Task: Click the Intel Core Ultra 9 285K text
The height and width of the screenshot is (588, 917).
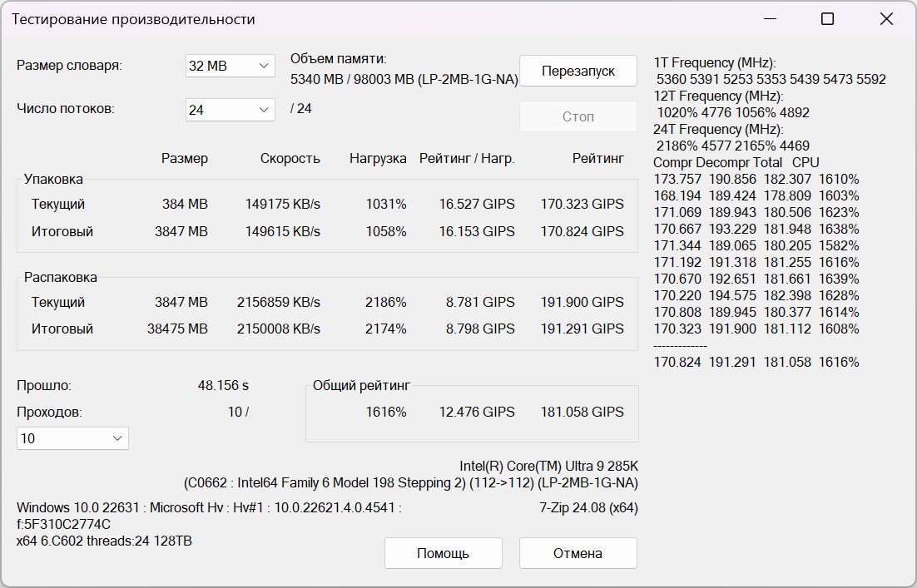Action: [548, 466]
